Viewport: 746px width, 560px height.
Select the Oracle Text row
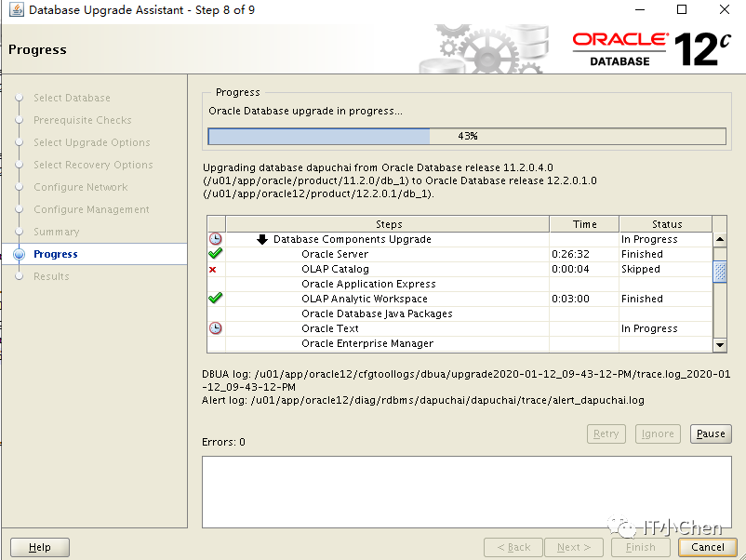(x=460, y=328)
